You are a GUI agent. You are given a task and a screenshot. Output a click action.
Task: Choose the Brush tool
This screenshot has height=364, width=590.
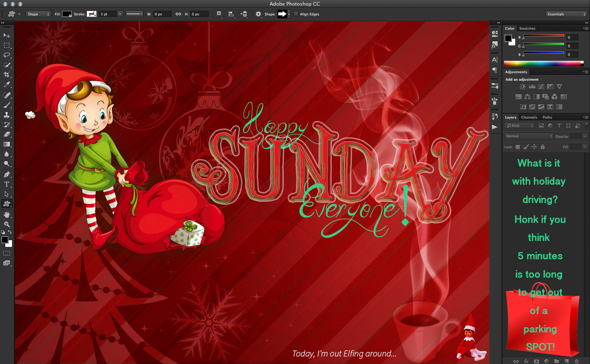7,105
